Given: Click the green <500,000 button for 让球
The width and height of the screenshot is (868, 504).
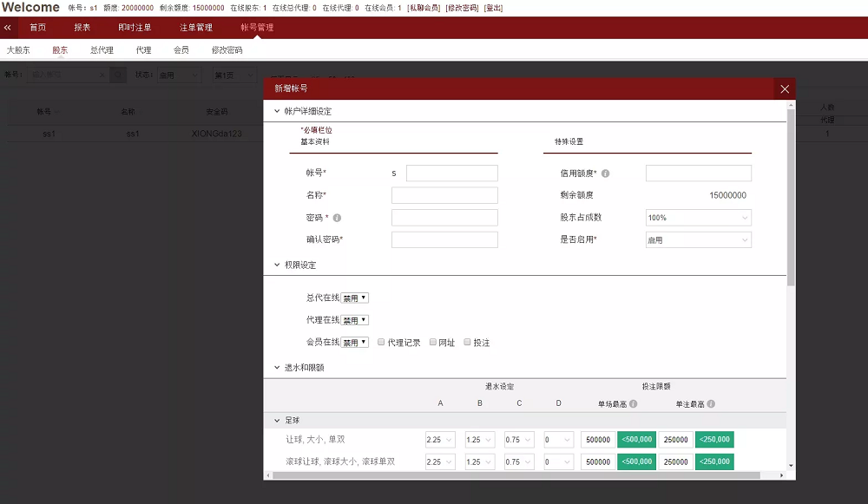Looking at the screenshot, I should (x=636, y=439).
